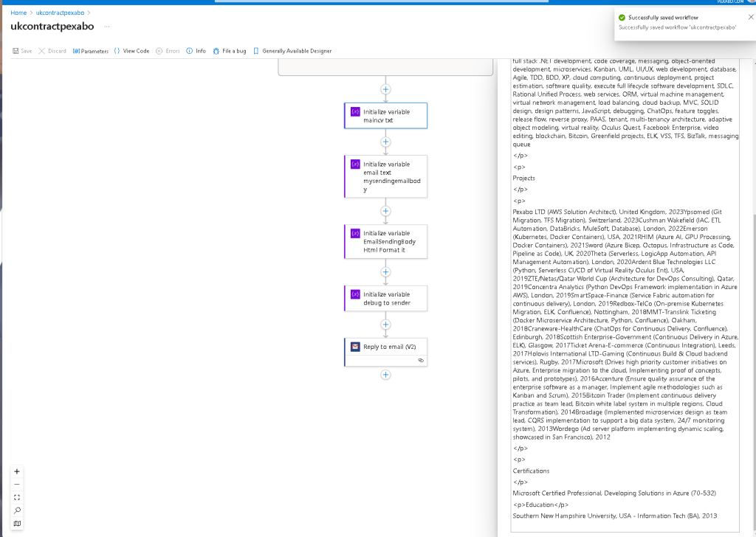Open ukcontractpexabo breadcrumb link
The image size is (756, 537).
pyautogui.click(x=60, y=13)
